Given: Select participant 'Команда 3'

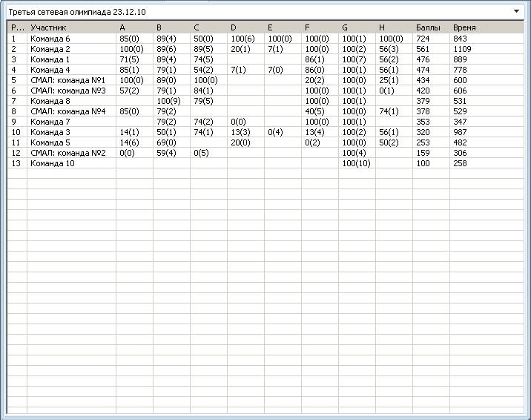Looking at the screenshot, I should pyautogui.click(x=50, y=132).
